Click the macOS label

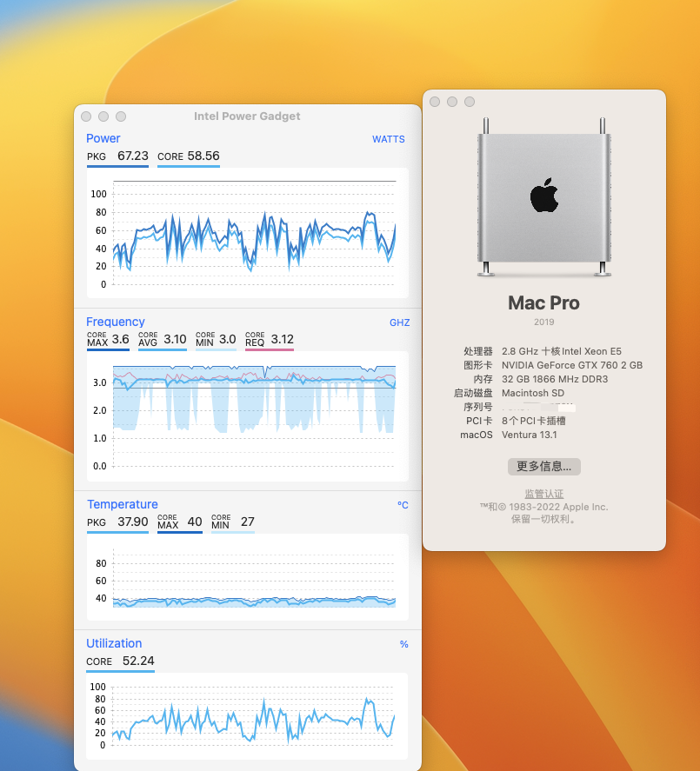point(477,435)
